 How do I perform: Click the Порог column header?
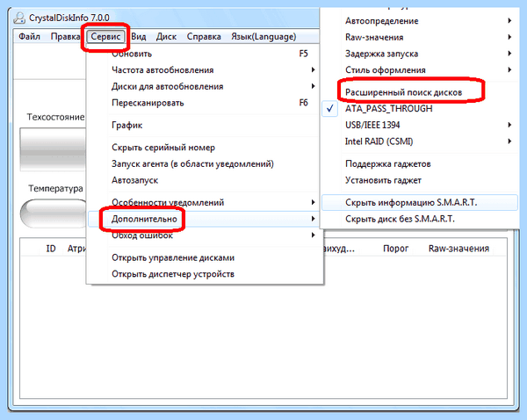click(395, 249)
